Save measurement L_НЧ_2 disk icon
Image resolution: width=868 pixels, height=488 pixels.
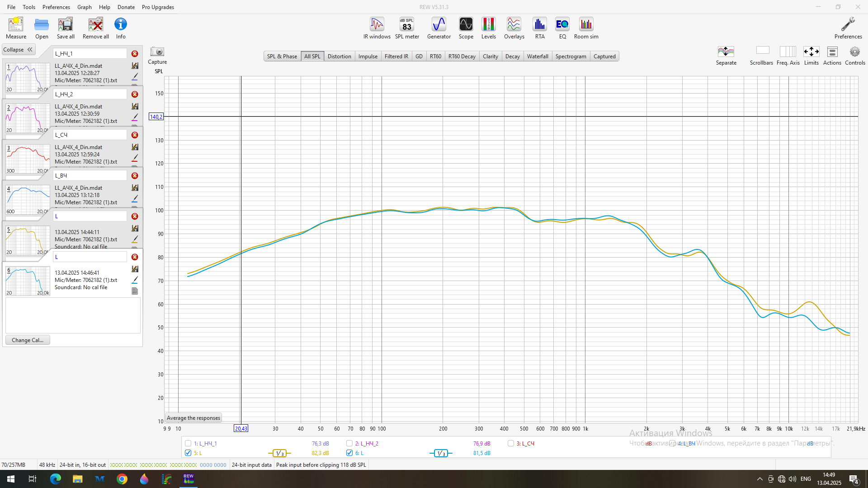(135, 106)
